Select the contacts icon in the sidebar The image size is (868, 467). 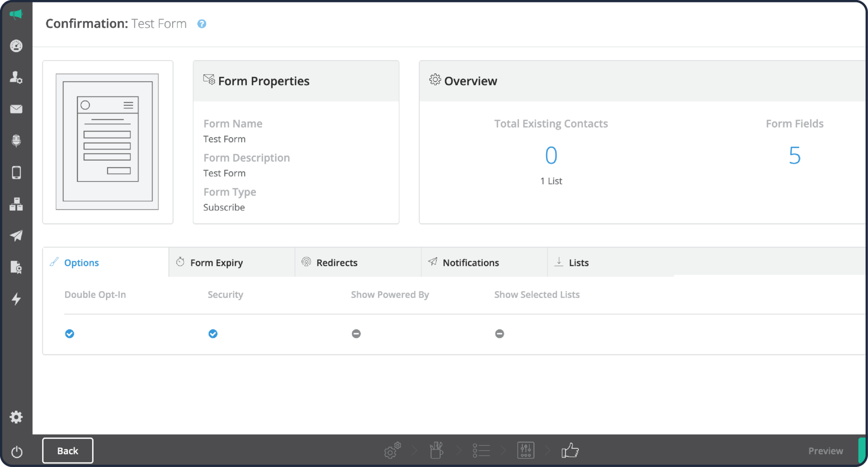point(16,77)
